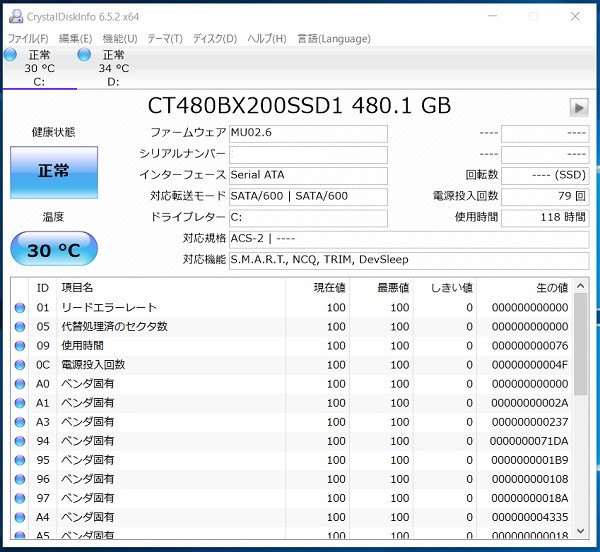Minimize the CrystalDiskInfo window
The height and width of the screenshot is (552, 600).
click(492, 16)
